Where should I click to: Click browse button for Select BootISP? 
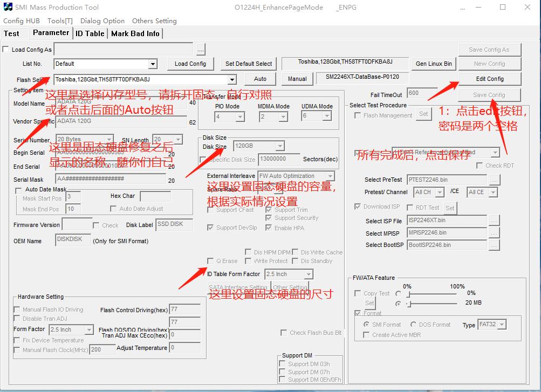[494, 245]
